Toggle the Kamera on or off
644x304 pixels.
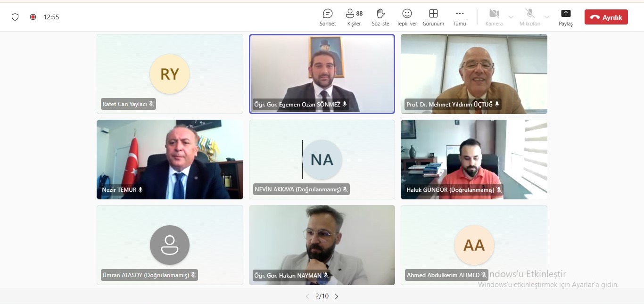point(494,17)
